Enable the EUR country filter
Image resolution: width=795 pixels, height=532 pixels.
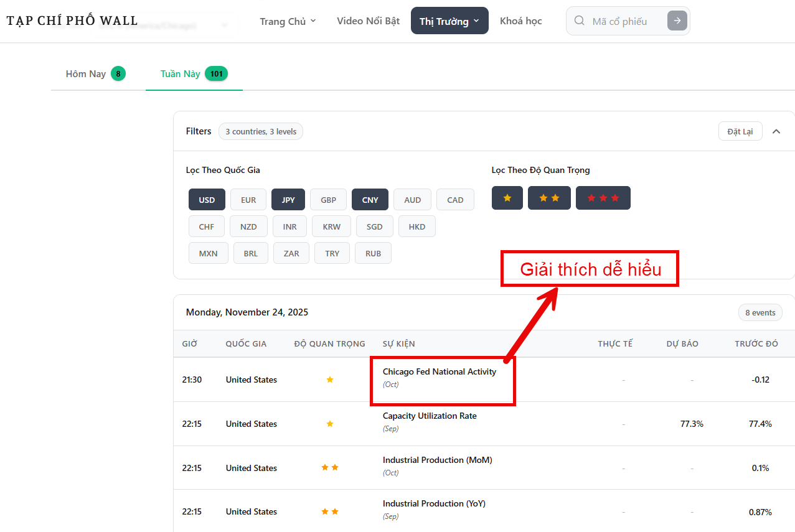click(248, 200)
